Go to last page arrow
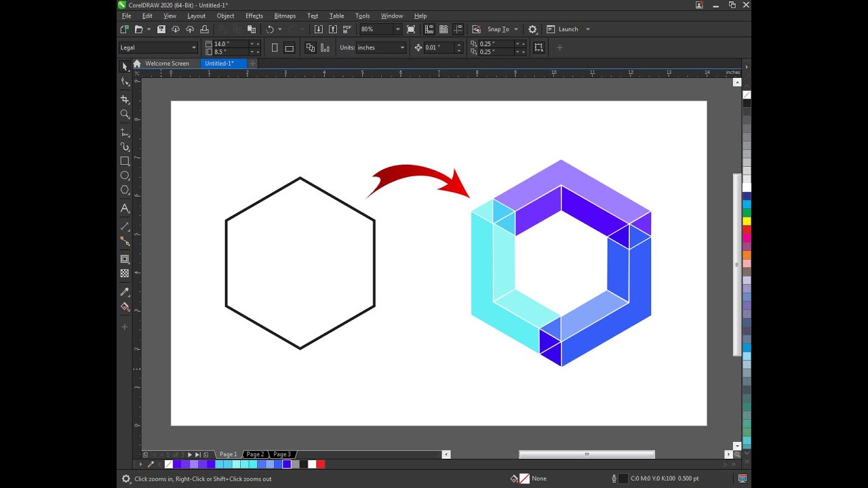The width and height of the screenshot is (868, 488). (x=198, y=454)
